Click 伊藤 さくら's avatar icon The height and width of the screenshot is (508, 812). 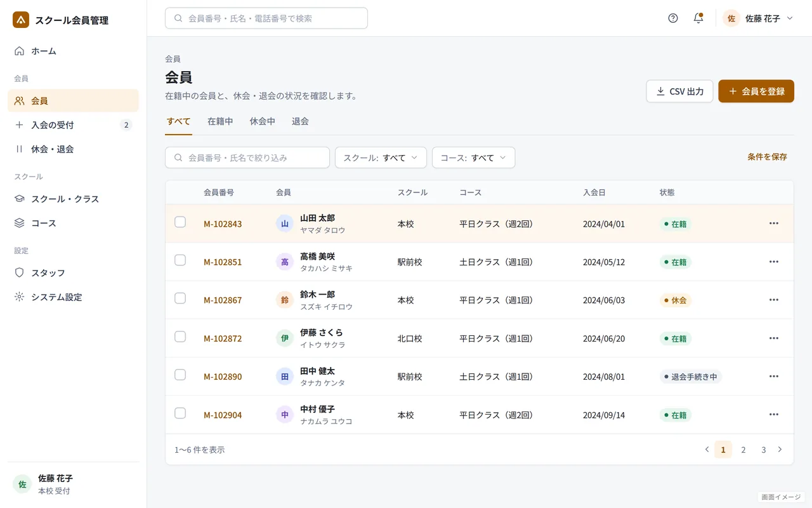coord(285,338)
